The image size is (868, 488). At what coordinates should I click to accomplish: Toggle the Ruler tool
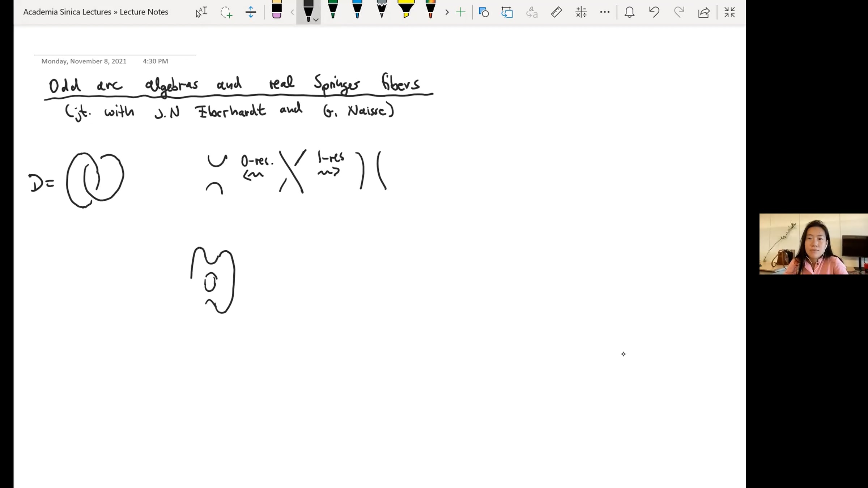coord(556,12)
